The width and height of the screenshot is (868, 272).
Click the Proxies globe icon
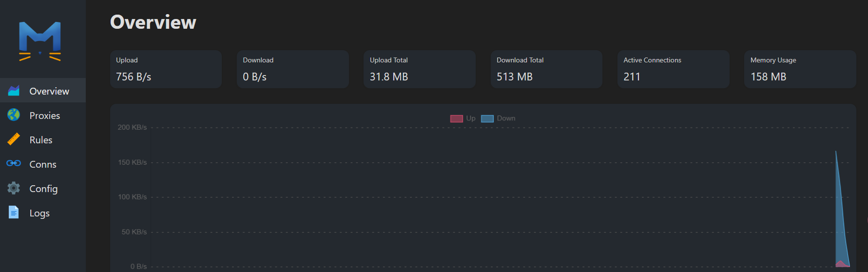[x=14, y=115]
